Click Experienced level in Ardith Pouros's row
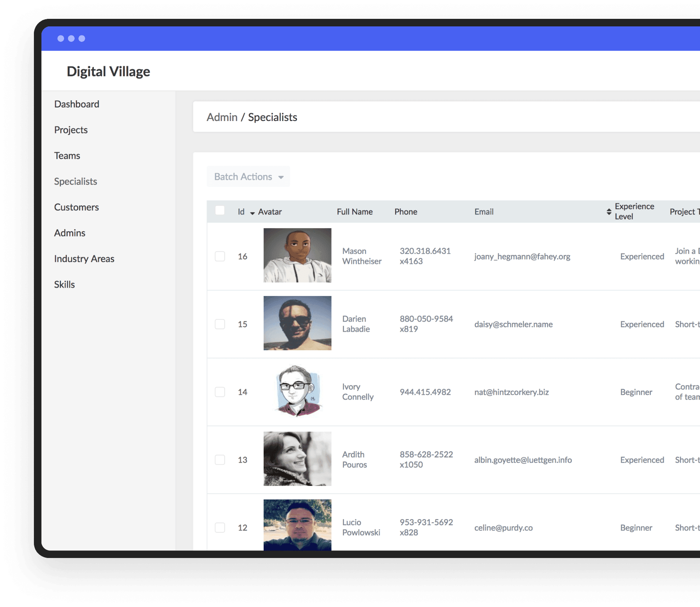 (642, 460)
